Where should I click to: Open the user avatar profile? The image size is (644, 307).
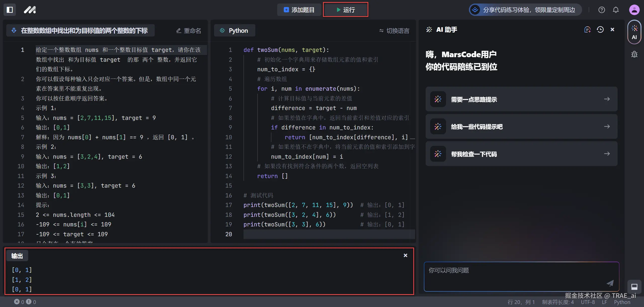click(x=634, y=10)
